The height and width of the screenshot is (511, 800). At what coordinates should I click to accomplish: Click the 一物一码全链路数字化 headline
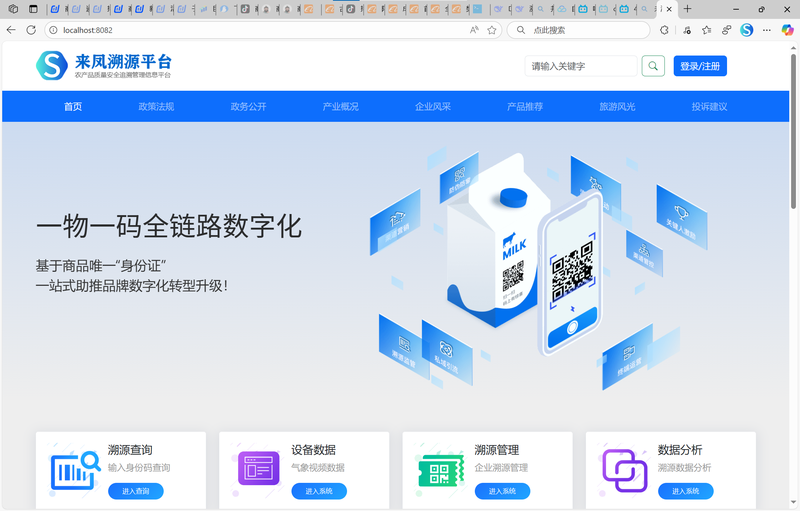point(169,226)
